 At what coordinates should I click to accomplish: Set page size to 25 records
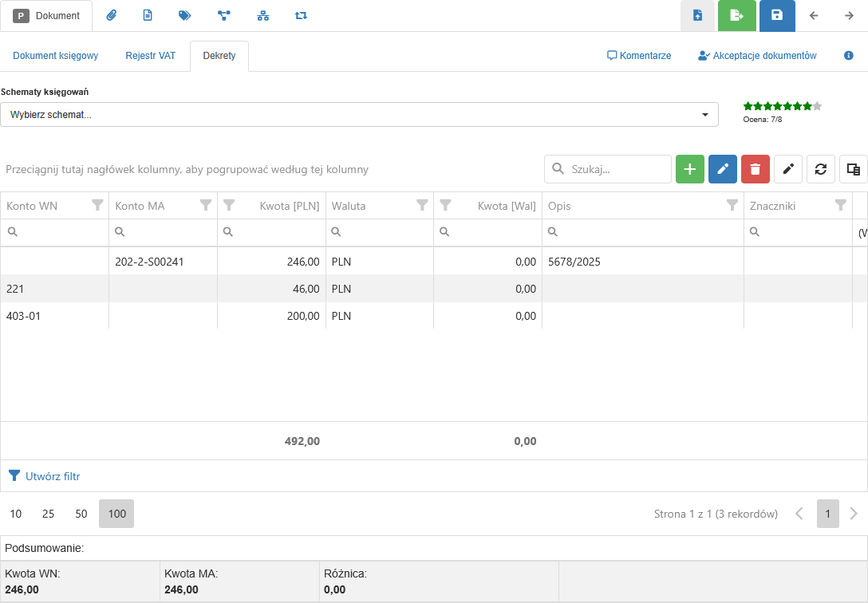click(49, 514)
